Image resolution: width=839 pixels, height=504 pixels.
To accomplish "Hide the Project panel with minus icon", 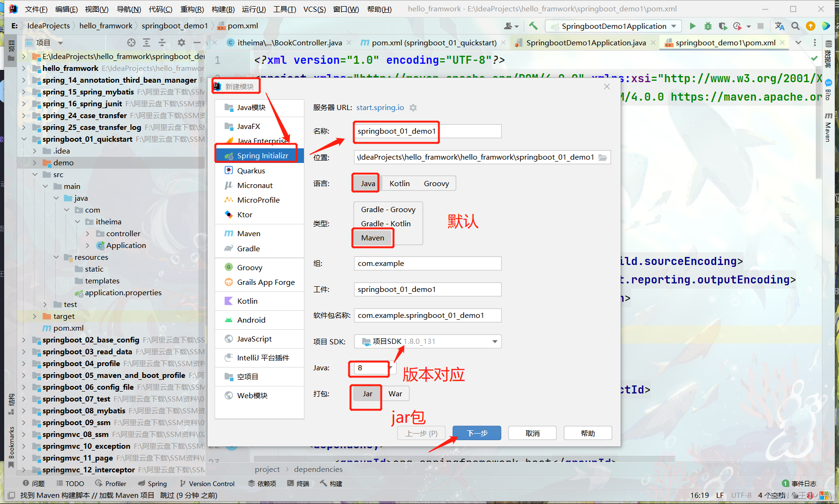I will coord(197,43).
